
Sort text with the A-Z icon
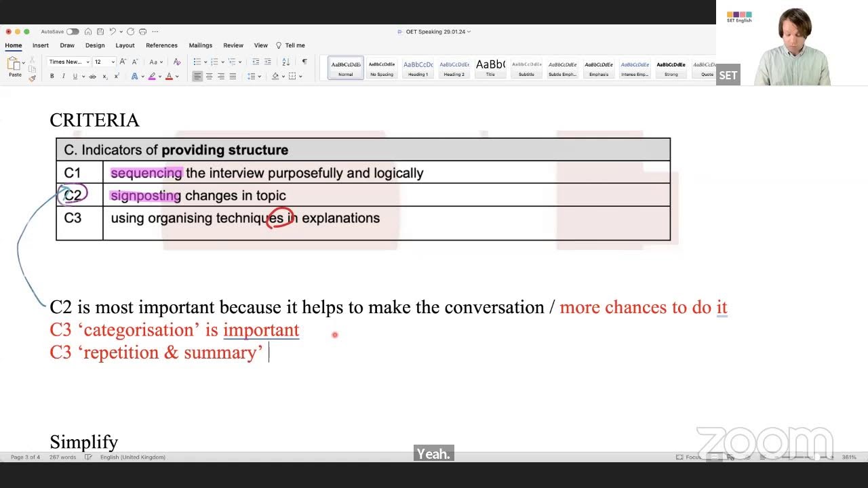tap(286, 62)
